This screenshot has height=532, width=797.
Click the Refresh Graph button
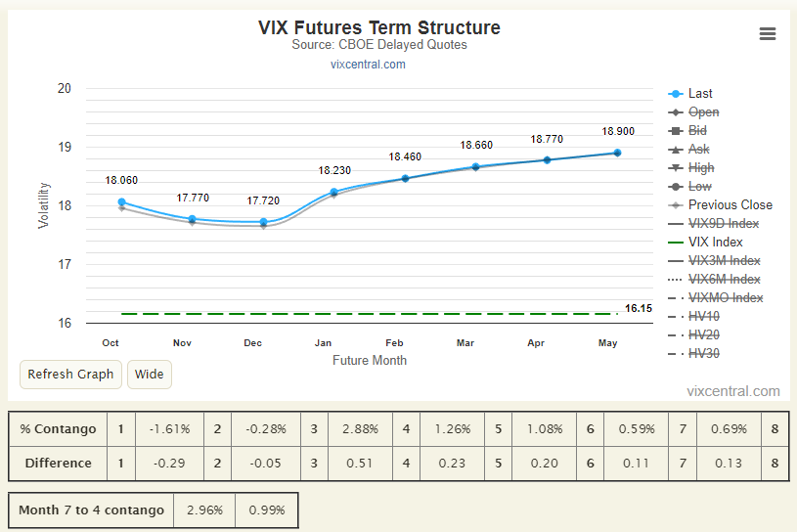pyautogui.click(x=70, y=375)
